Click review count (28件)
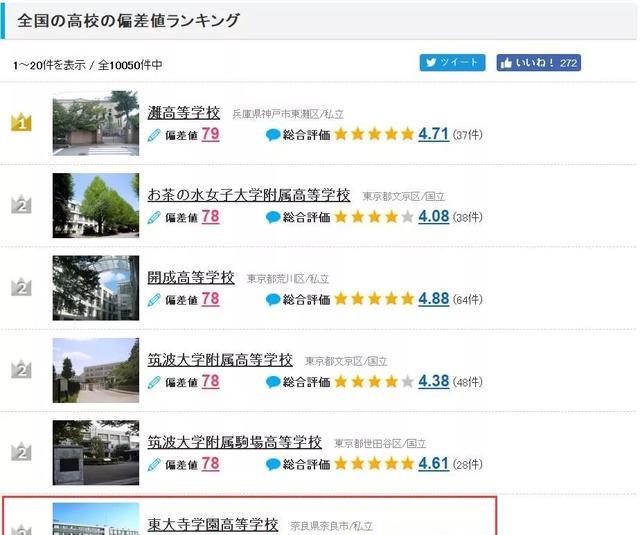 pos(467,465)
